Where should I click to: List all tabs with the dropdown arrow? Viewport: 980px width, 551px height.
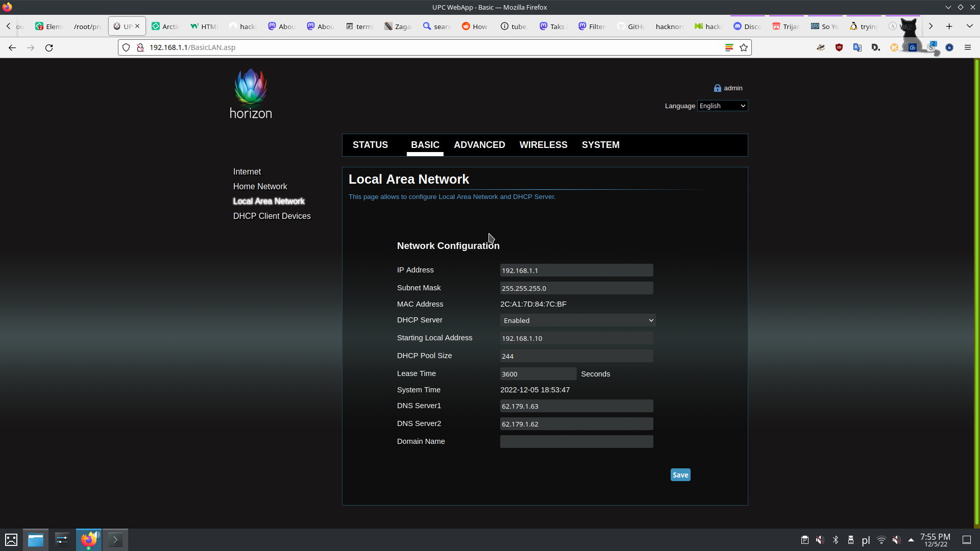pyautogui.click(x=970, y=26)
